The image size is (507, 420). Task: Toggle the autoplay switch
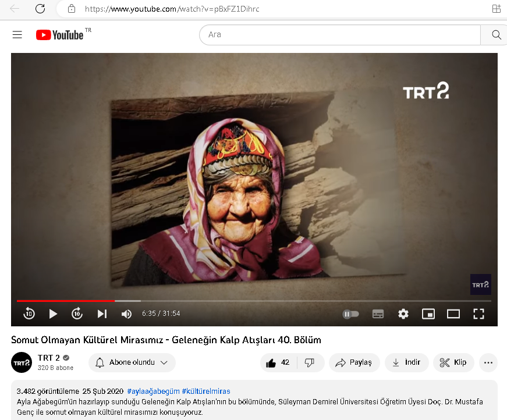coord(350,314)
